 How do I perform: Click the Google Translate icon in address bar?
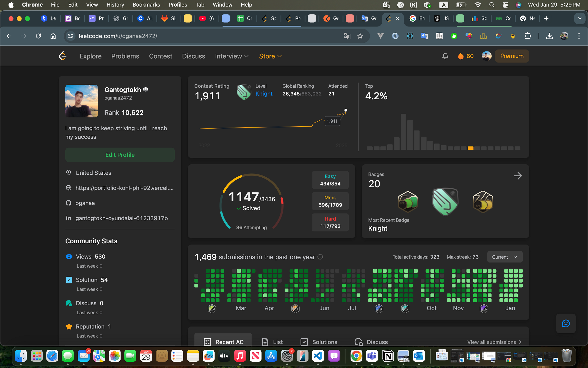point(347,36)
